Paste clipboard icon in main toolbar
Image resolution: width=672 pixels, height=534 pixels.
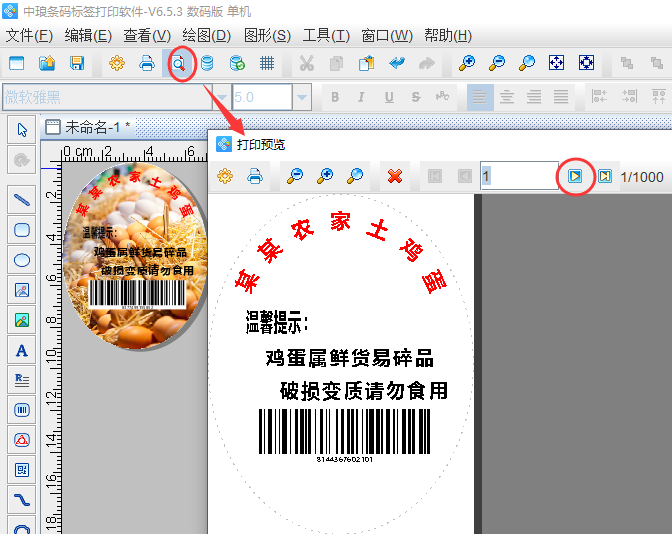[x=366, y=63]
